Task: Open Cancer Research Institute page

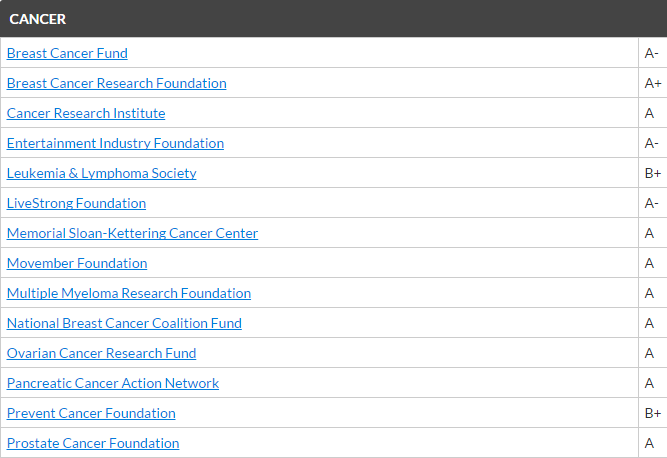Action: click(86, 113)
